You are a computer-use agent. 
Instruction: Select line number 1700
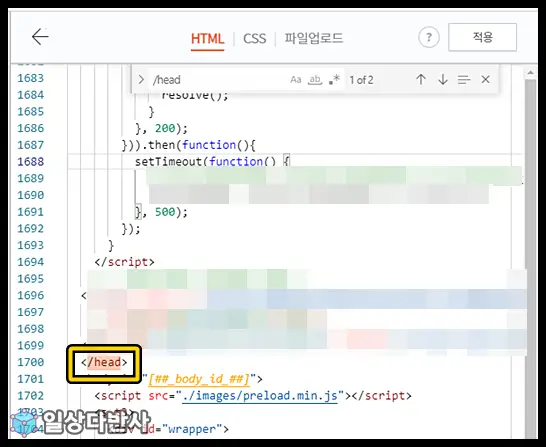[31, 362]
